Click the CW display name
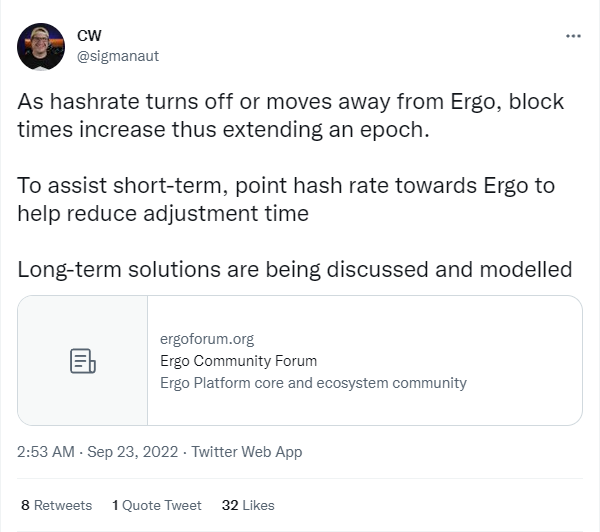The width and height of the screenshot is (600, 532). click(x=89, y=36)
